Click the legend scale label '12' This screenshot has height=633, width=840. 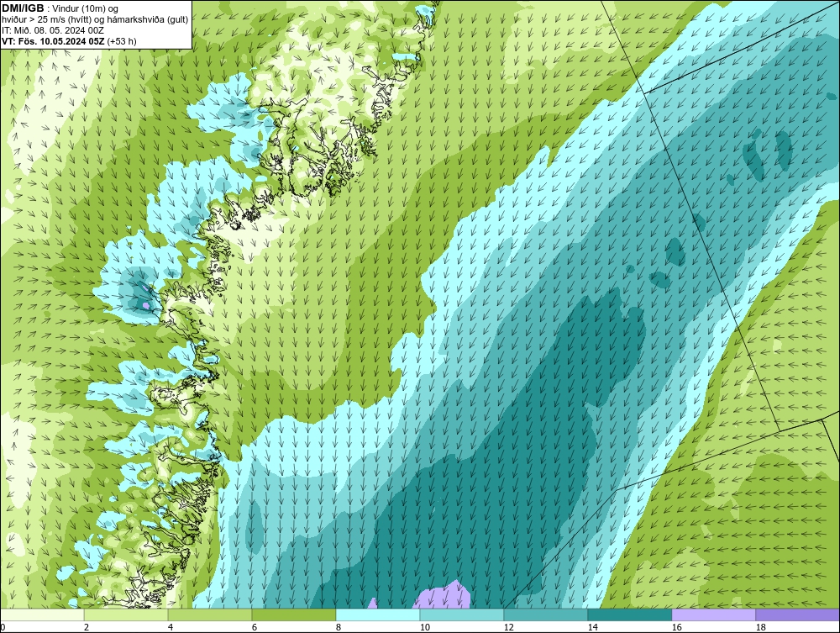coord(508,627)
